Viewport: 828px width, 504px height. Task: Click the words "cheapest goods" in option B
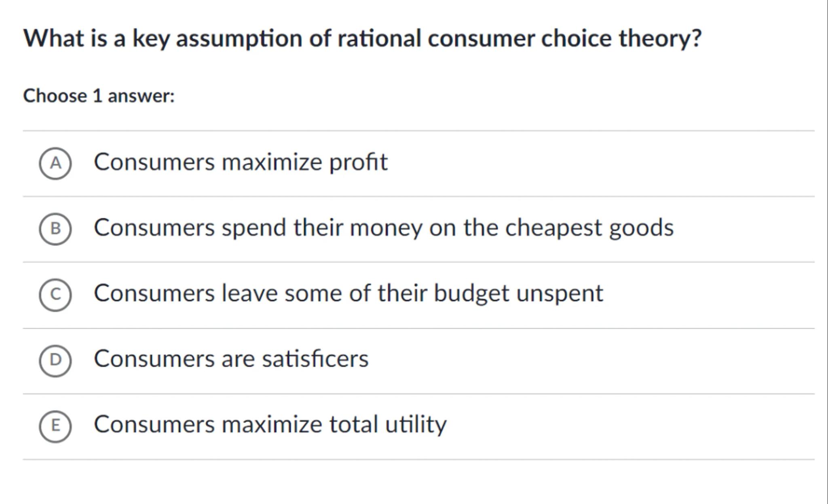pyautogui.click(x=589, y=228)
